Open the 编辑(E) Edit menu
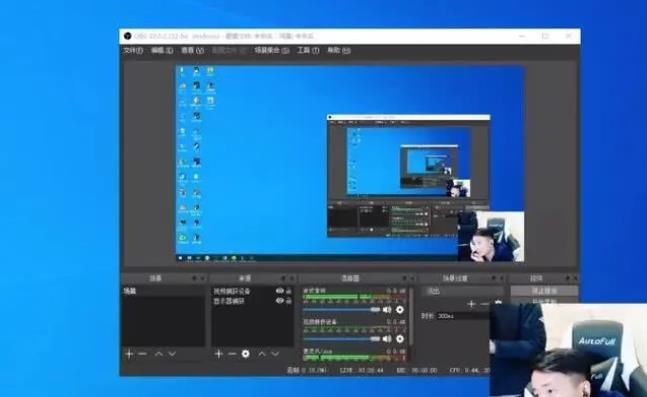 (x=162, y=50)
